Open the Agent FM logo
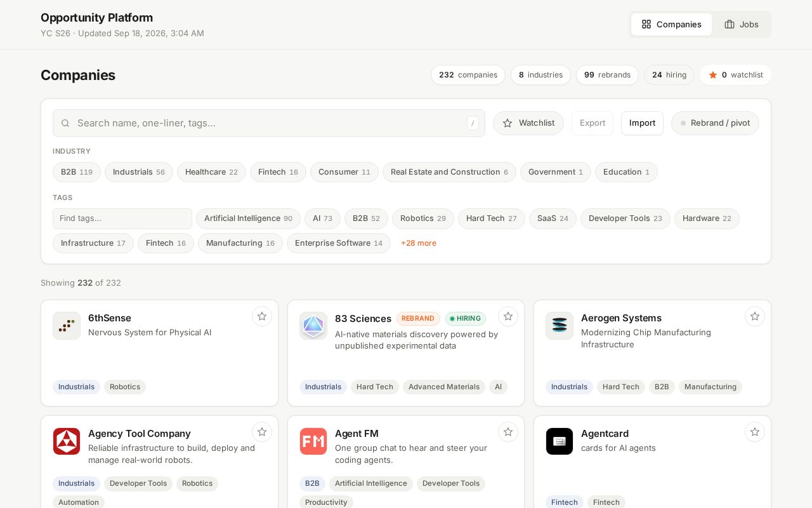 tap(313, 441)
